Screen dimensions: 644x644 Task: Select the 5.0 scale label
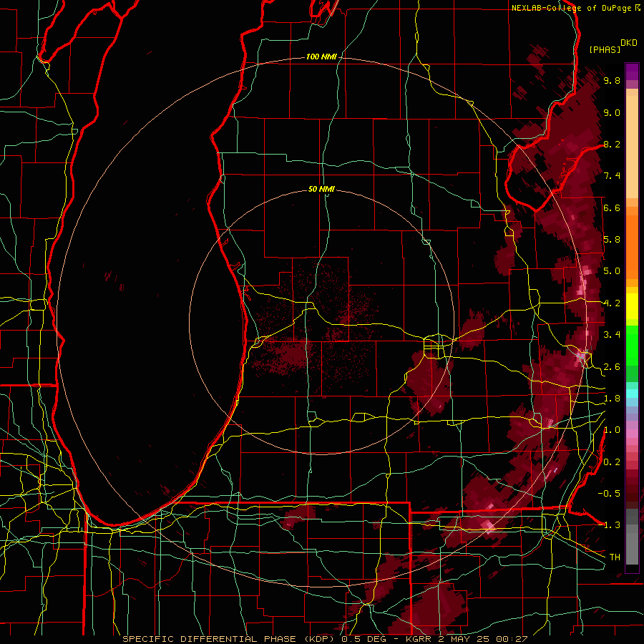[612, 271]
